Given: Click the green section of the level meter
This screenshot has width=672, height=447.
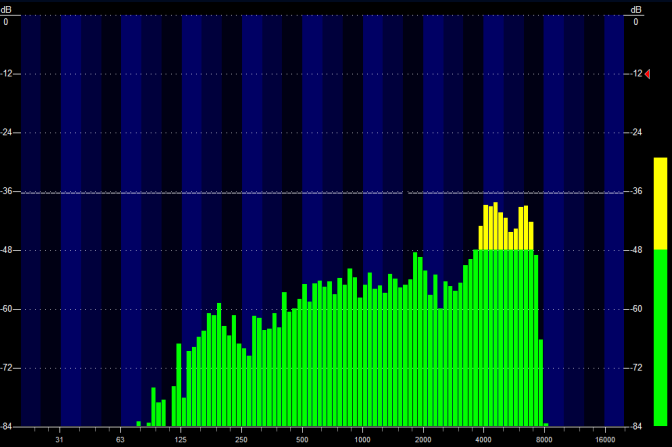Looking at the screenshot, I should (660, 338).
